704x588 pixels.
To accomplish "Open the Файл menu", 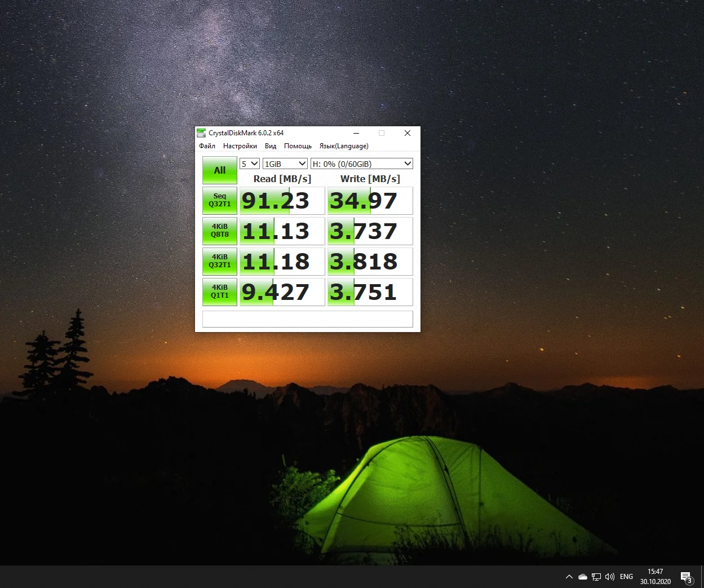I will [x=207, y=146].
